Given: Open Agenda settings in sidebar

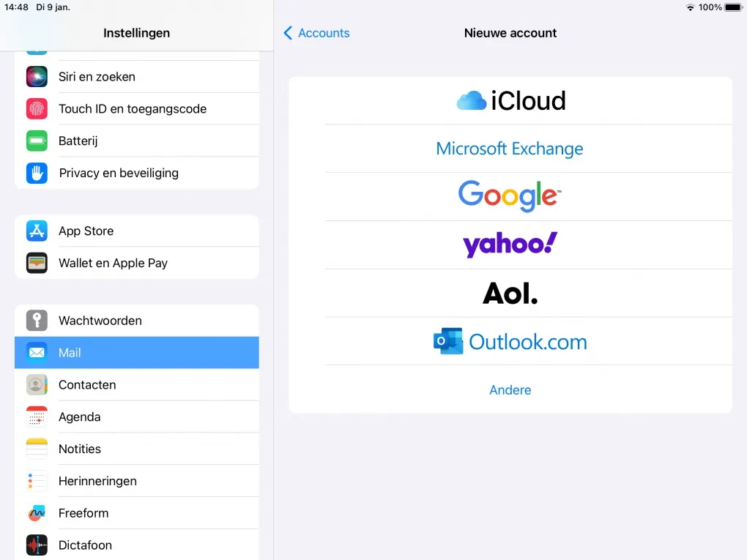Looking at the screenshot, I should tap(79, 417).
